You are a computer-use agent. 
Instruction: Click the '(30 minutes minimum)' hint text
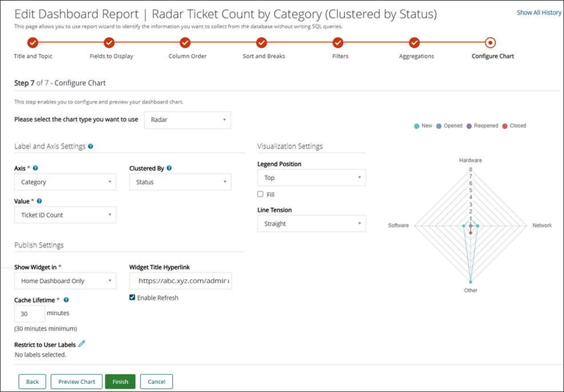[46, 329]
